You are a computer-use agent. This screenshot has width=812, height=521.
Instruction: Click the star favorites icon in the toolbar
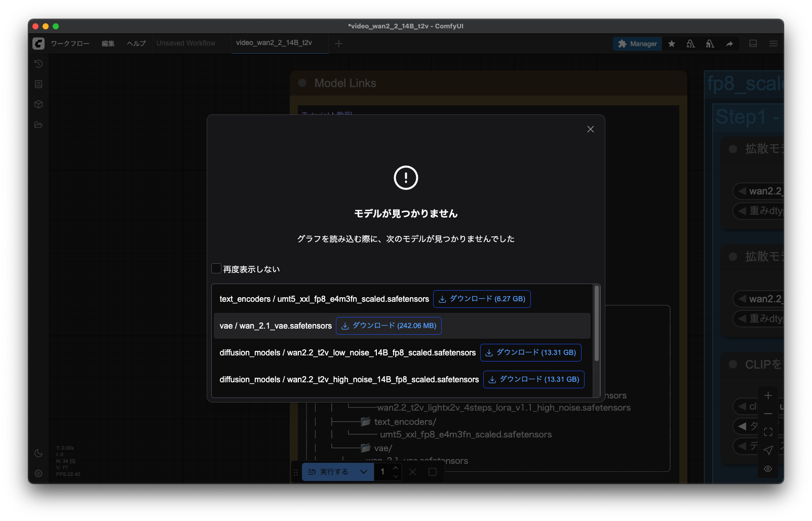coord(671,44)
